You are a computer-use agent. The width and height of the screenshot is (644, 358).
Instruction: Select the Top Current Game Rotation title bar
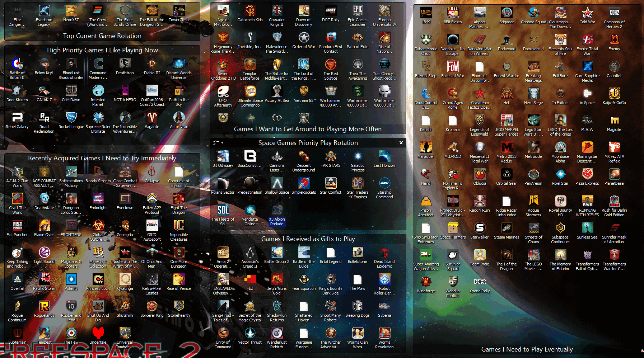pyautogui.click(x=102, y=36)
